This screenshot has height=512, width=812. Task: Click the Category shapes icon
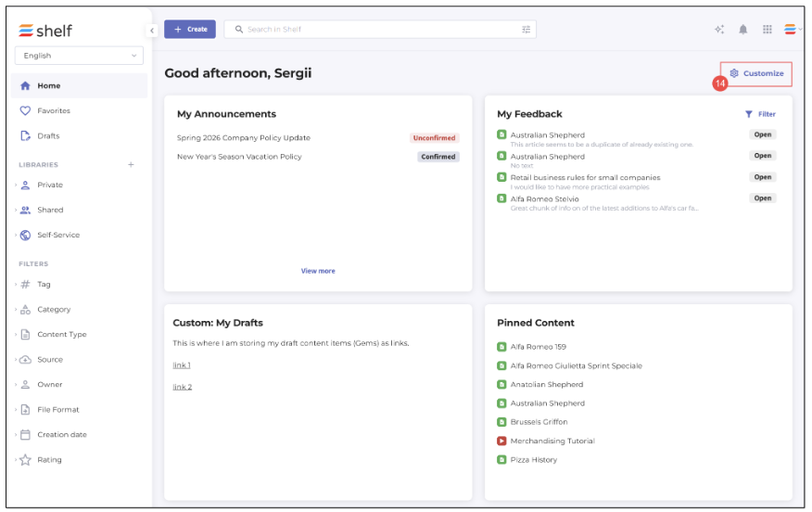[25, 310]
